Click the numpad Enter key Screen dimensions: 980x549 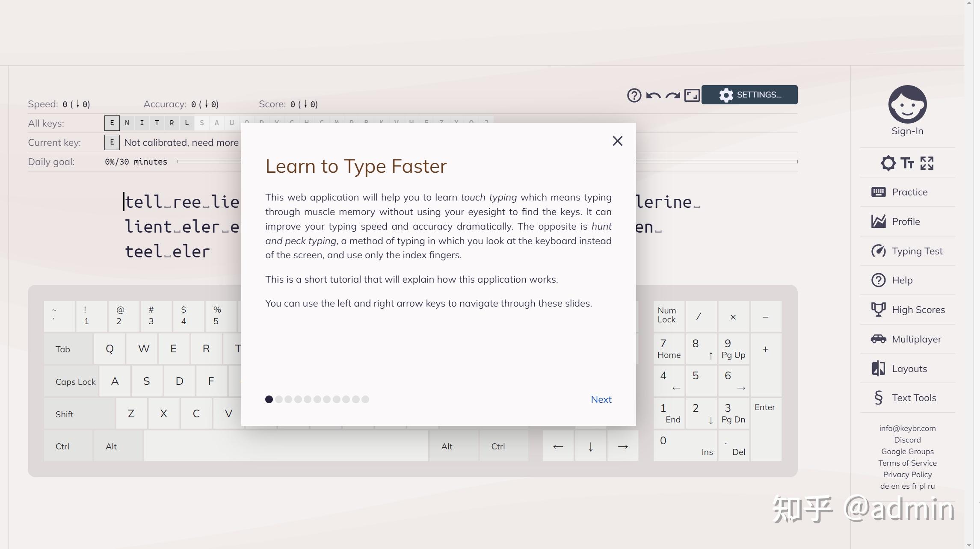[766, 429]
